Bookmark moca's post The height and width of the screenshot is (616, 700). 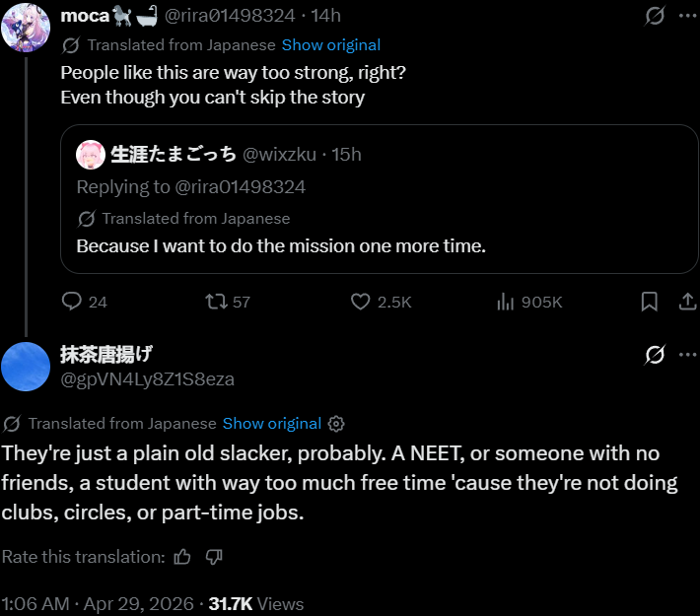pyautogui.click(x=649, y=302)
